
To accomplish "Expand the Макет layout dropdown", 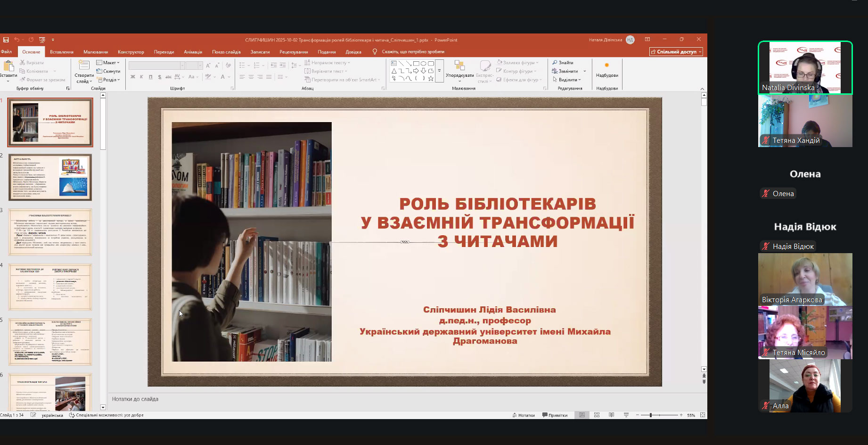I will pos(108,63).
